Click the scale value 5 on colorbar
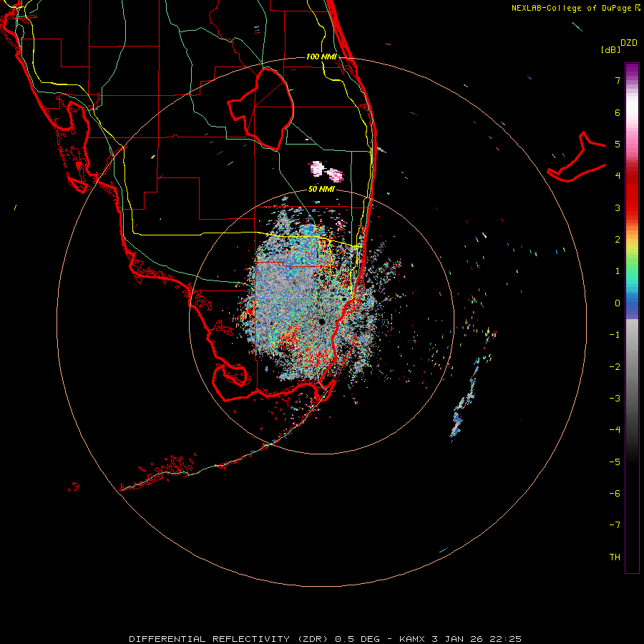This screenshot has height=644, width=644. [x=618, y=144]
